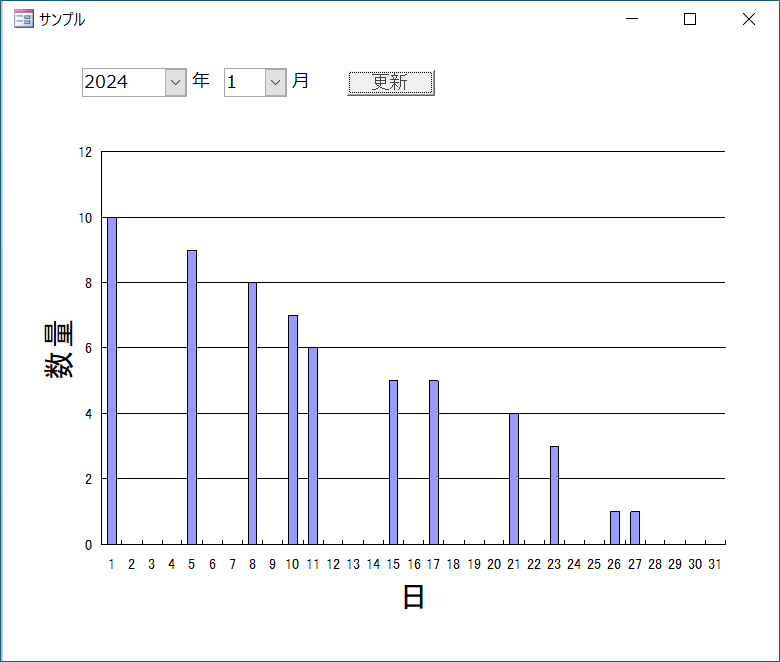Minimize the サンプル window

tap(632, 19)
